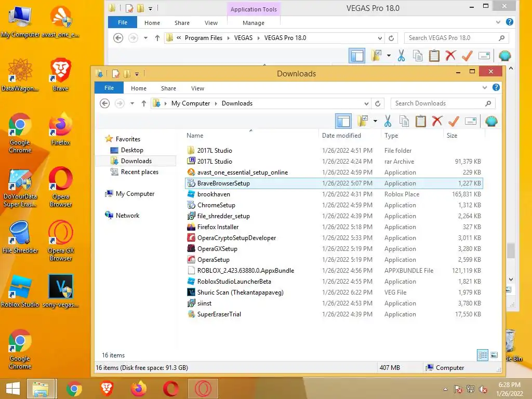Click the Delete red X in VEGAS Pro window
Viewport: 532px width, 399px height.
pos(450,56)
